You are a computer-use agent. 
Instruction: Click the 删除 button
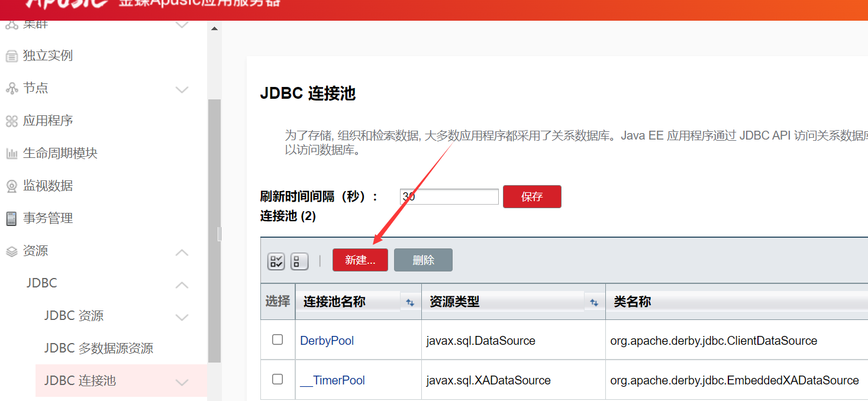[423, 260]
